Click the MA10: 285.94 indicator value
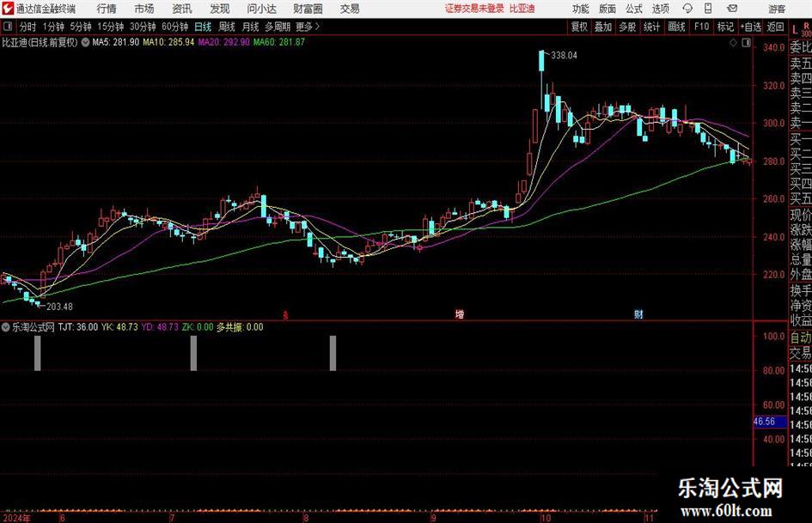This screenshot has width=812, height=523. (x=168, y=42)
